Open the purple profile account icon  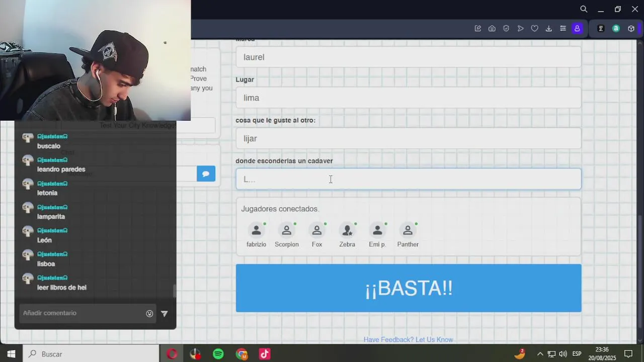577,29
